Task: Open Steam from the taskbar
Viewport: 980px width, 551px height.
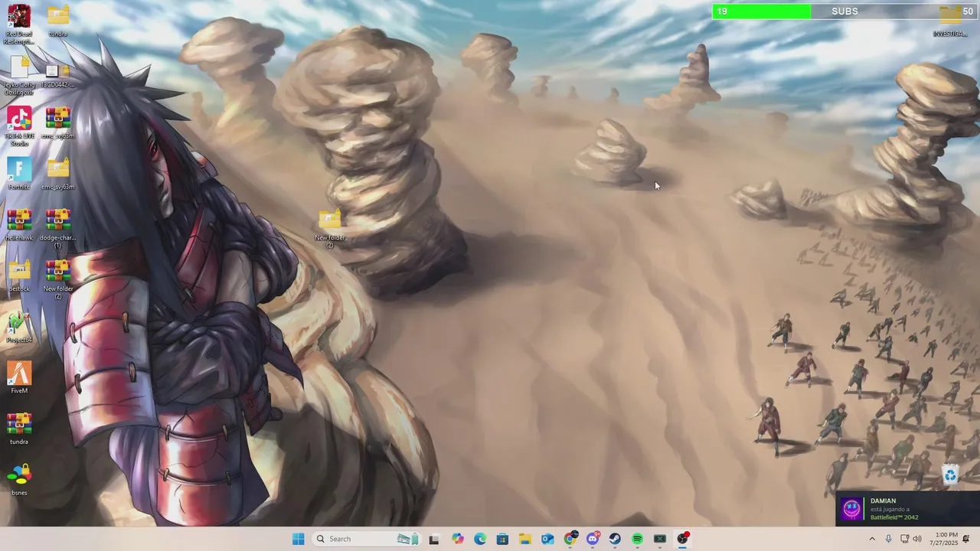Action: point(615,539)
